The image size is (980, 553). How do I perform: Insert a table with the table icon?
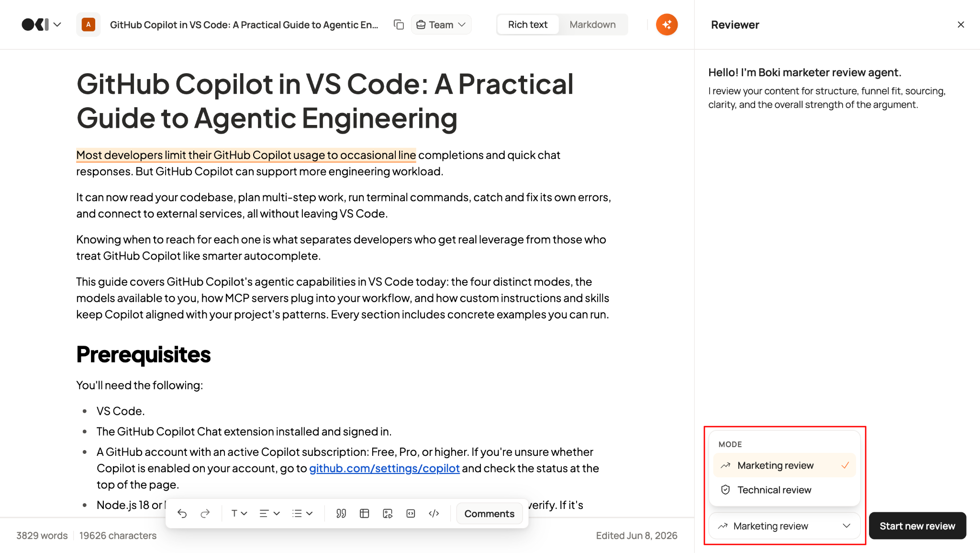pos(364,513)
